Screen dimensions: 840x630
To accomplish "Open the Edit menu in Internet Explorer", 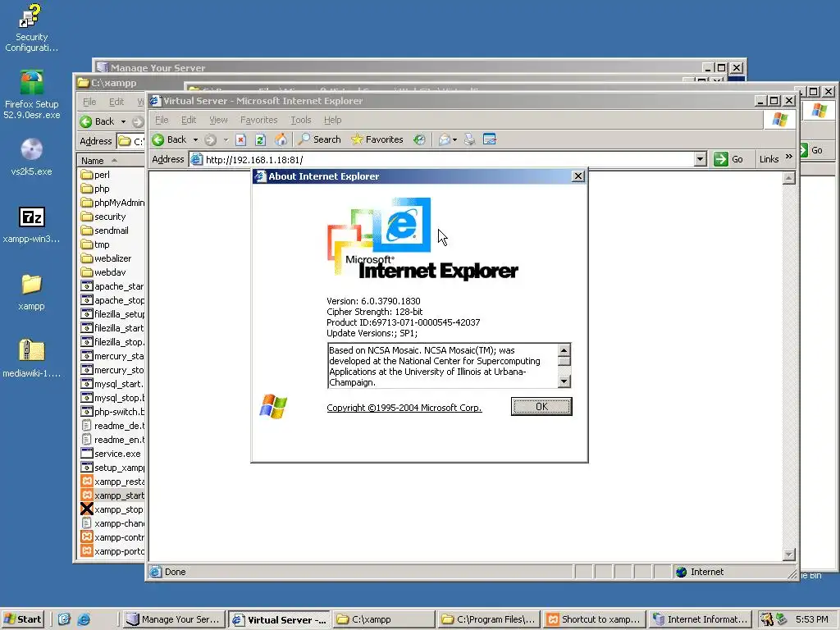I will [x=189, y=120].
